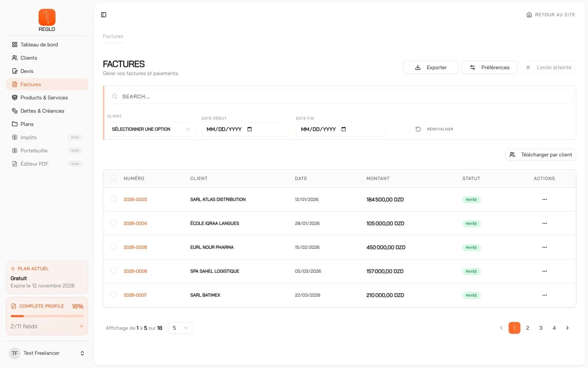Click the Factures breadcrumb
This screenshot has height=368, width=588.
coord(113,36)
